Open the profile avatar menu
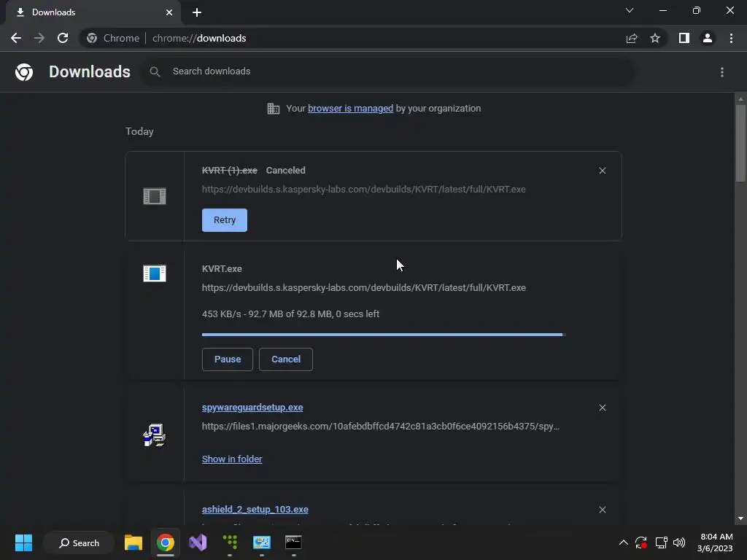Viewport: 747px width, 560px height. pos(708,38)
